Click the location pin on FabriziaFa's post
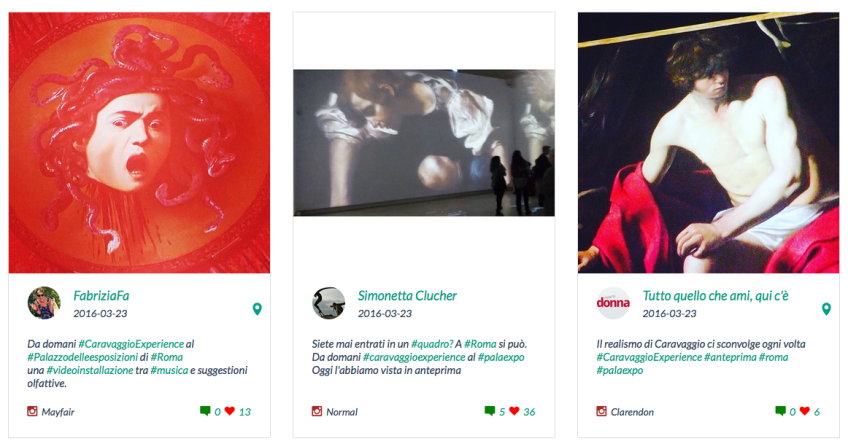Screen dimensions: 848x444 point(257,309)
